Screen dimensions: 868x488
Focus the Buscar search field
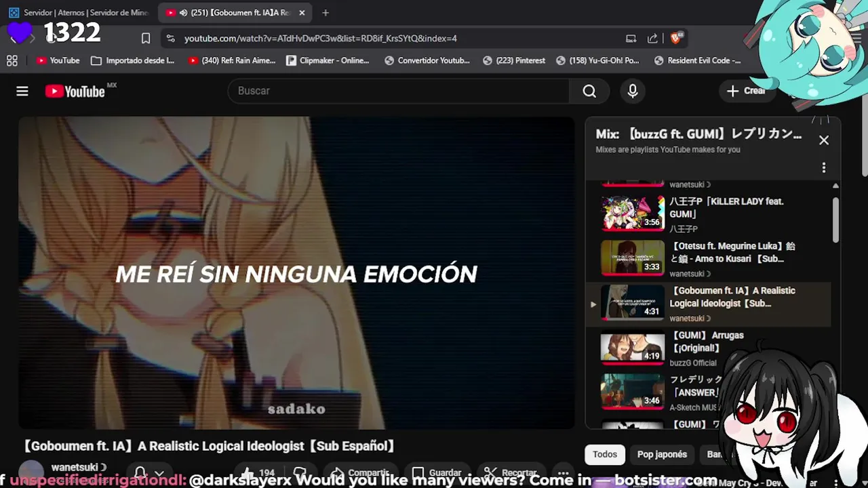(399, 91)
